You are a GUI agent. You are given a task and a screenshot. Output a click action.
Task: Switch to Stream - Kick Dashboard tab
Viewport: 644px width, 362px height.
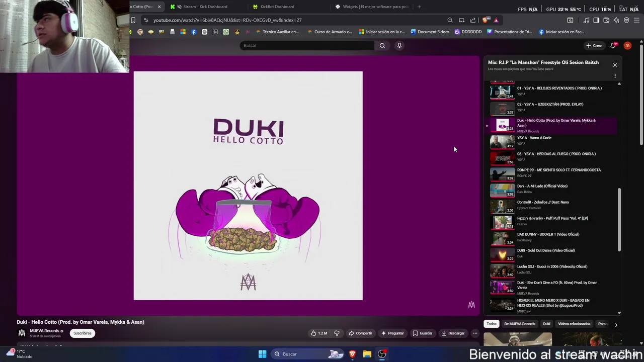pos(205,7)
